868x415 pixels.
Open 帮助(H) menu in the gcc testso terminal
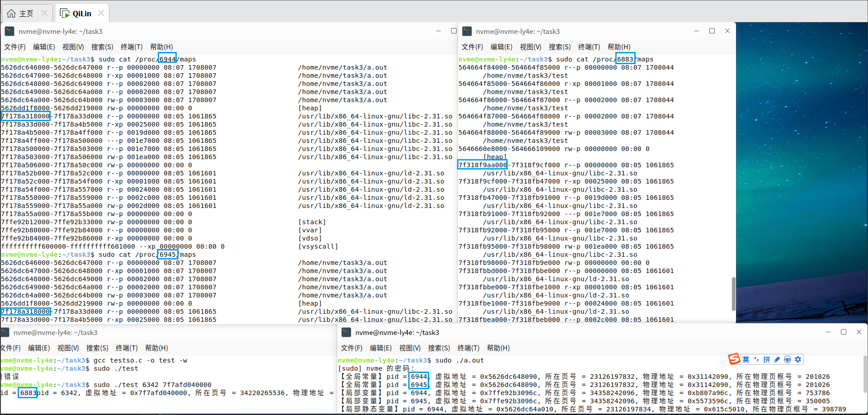point(156,348)
